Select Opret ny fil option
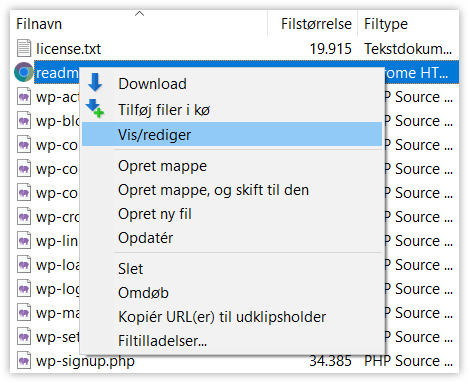 click(155, 214)
